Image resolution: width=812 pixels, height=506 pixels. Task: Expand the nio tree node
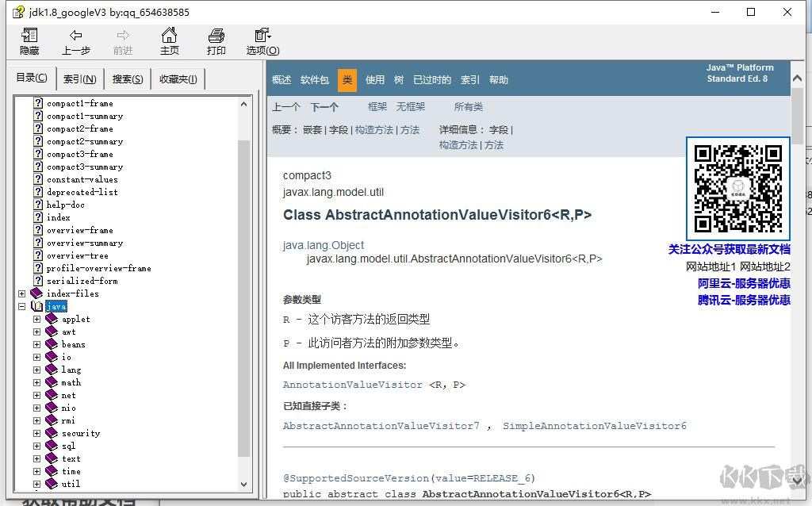pos(36,408)
